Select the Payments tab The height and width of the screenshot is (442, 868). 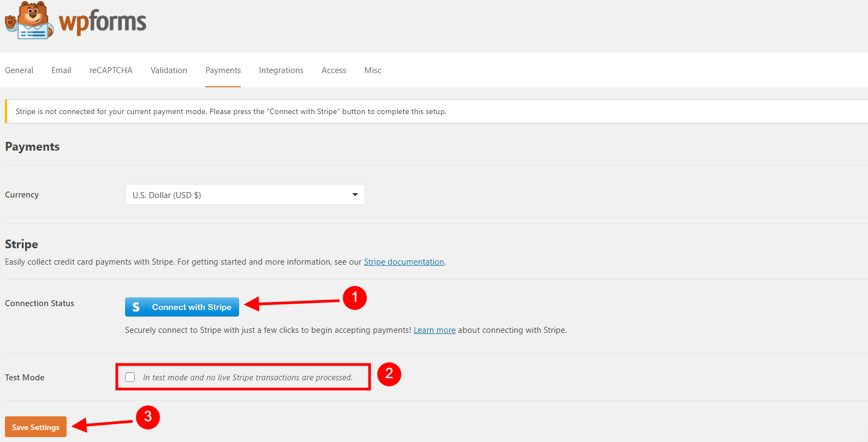[x=223, y=70]
